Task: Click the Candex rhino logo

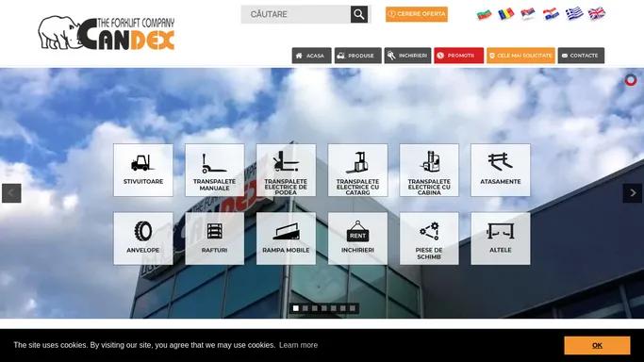Action: tap(107, 33)
